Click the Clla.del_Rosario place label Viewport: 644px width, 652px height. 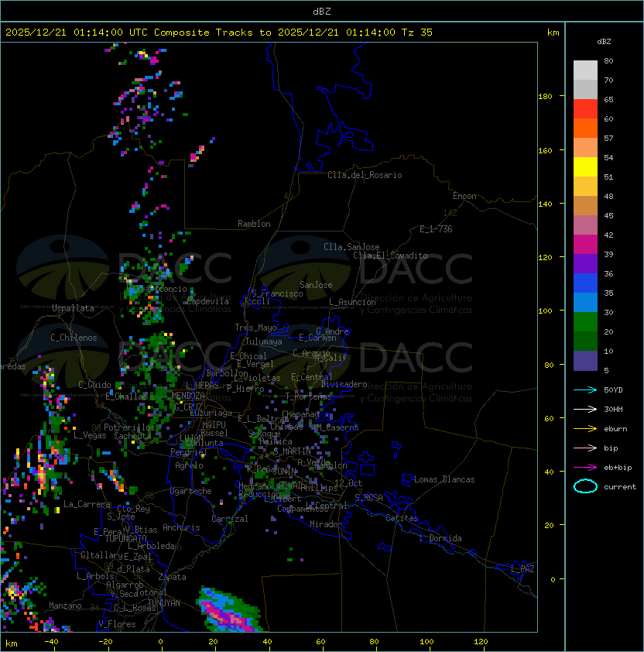pyautogui.click(x=365, y=175)
